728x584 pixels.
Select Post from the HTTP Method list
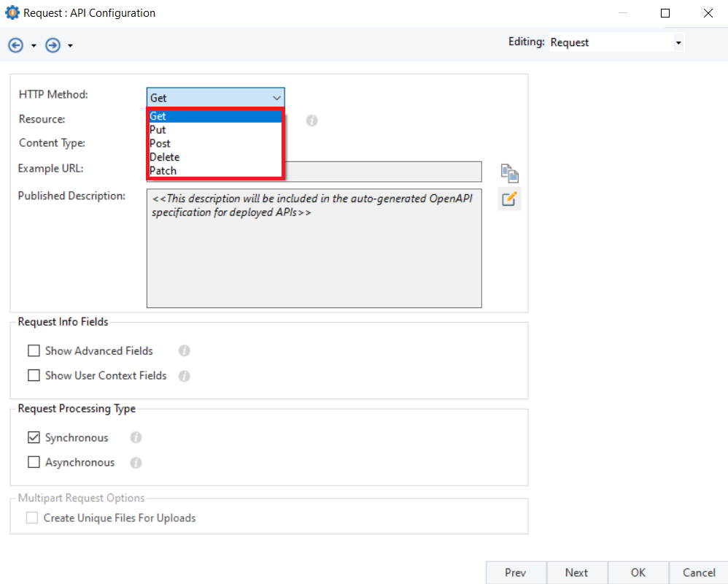[x=160, y=144]
